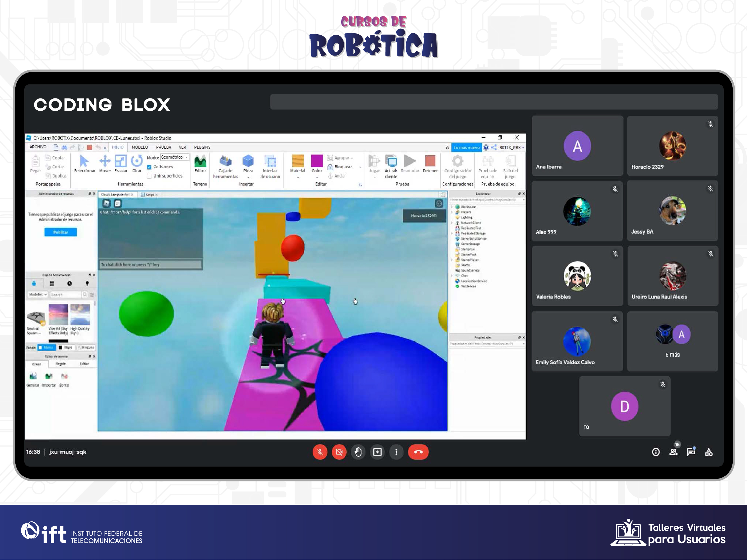747x560 pixels.
Task: Open the meeting chat panel
Action: [x=691, y=452]
